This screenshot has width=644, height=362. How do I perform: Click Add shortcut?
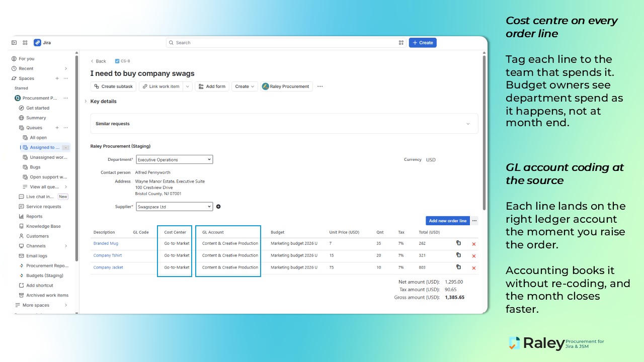tap(40, 286)
